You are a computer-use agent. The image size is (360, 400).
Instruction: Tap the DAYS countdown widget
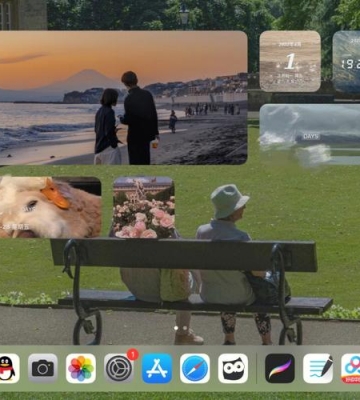click(310, 134)
